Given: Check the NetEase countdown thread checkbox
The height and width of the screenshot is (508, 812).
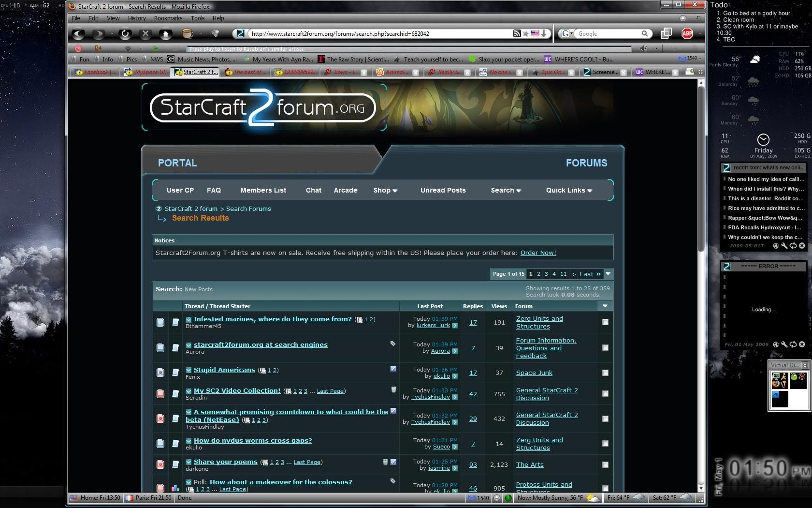Looking at the screenshot, I should click(x=605, y=418).
